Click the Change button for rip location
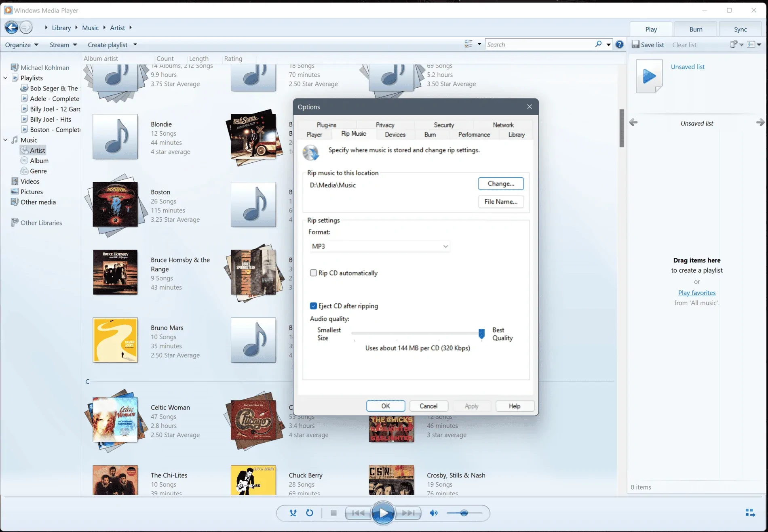The height and width of the screenshot is (532, 768). click(501, 183)
